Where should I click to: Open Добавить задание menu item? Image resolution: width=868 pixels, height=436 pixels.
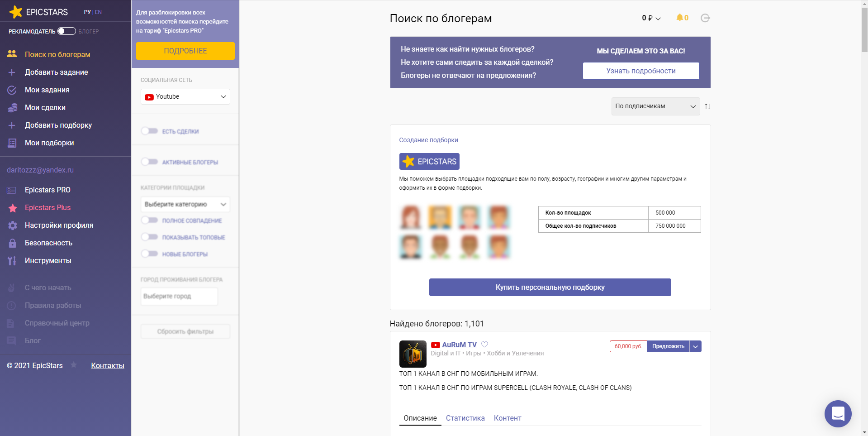click(x=57, y=72)
